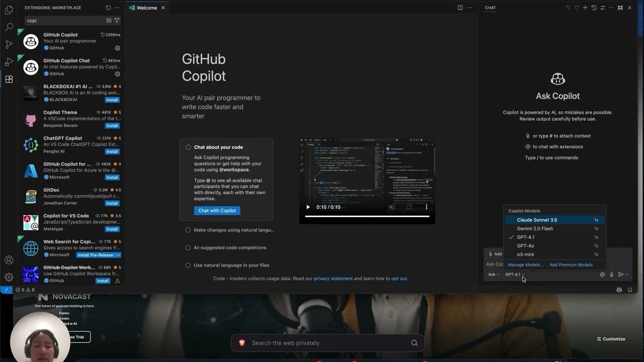
Task: Toggle the GPT-4.1 model picker dropdown
Action: pyautogui.click(x=515, y=275)
